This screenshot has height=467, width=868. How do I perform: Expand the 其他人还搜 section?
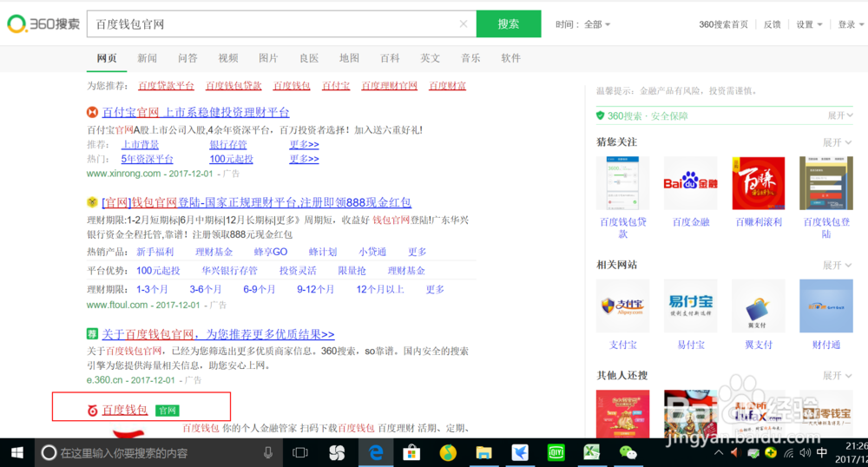click(837, 375)
